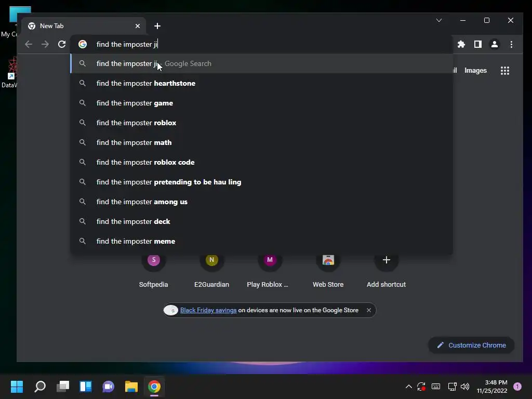532x399 pixels.
Task: Open the volume speaker tray icon
Action: pos(465,387)
